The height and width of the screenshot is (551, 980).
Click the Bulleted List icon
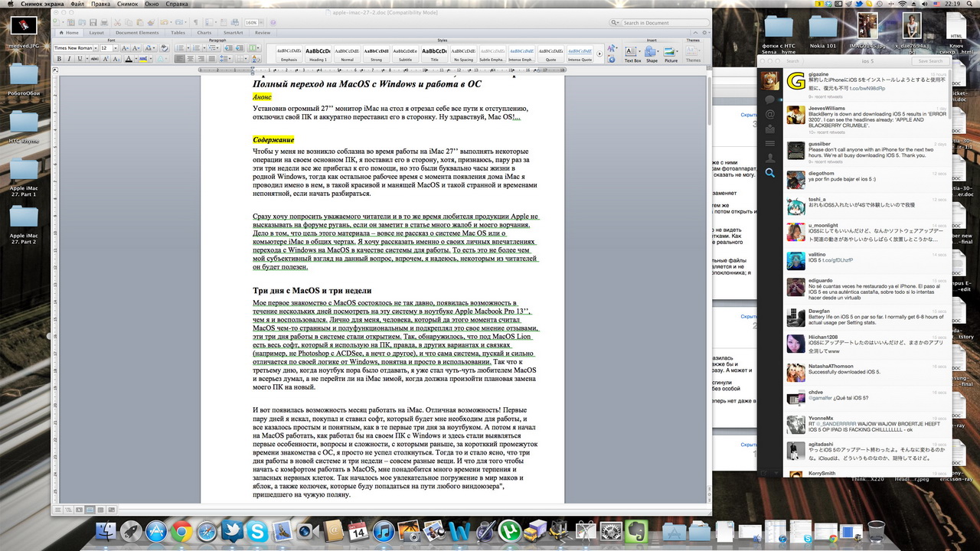180,48
